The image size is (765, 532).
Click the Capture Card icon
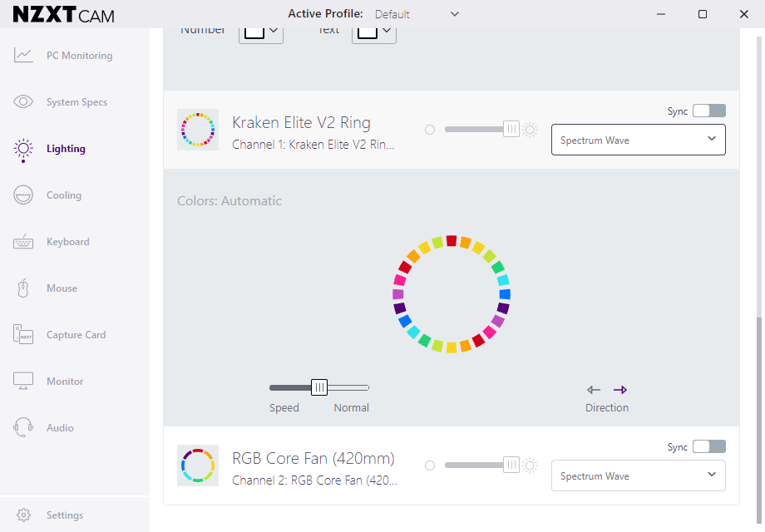(23, 334)
